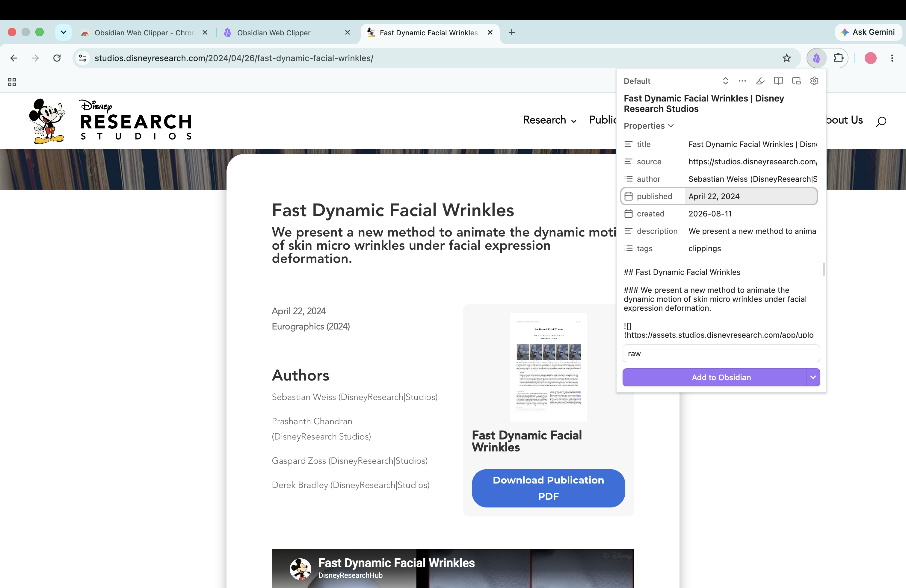Click the source property type icon
This screenshot has height=588, width=906.
point(629,162)
